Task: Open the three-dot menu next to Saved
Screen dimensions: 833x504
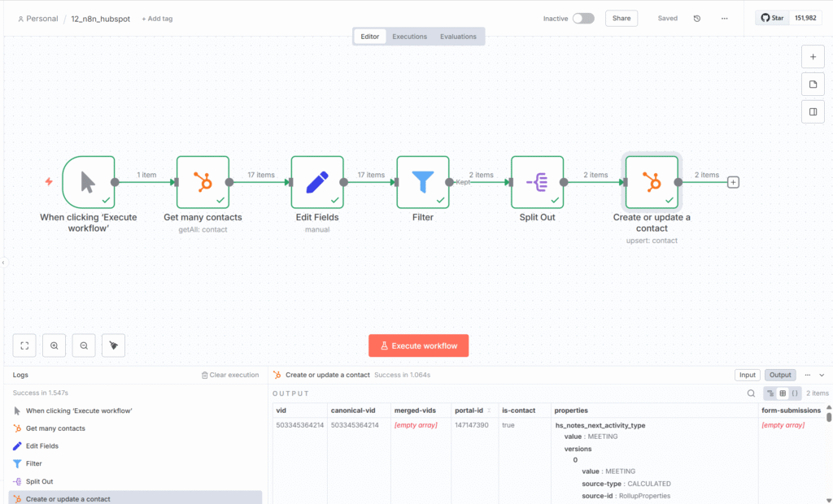Action: 724,18
